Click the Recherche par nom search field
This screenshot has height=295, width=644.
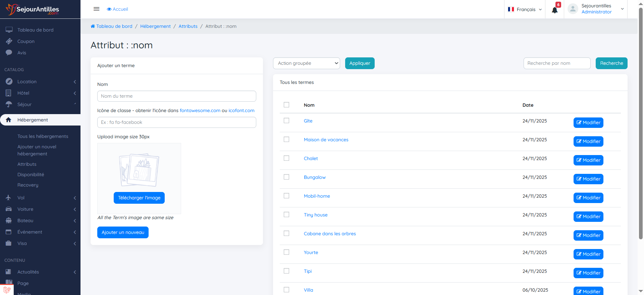[x=557, y=63]
